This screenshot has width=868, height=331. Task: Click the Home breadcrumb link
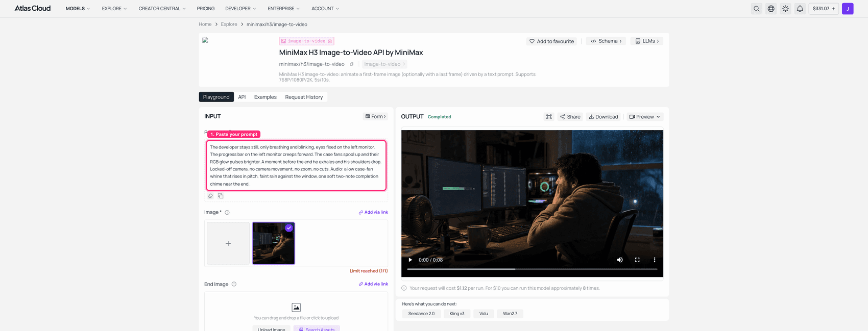point(205,24)
